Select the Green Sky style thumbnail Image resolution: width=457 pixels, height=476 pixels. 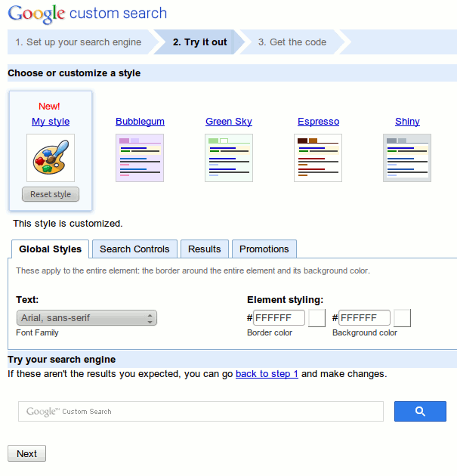point(229,158)
